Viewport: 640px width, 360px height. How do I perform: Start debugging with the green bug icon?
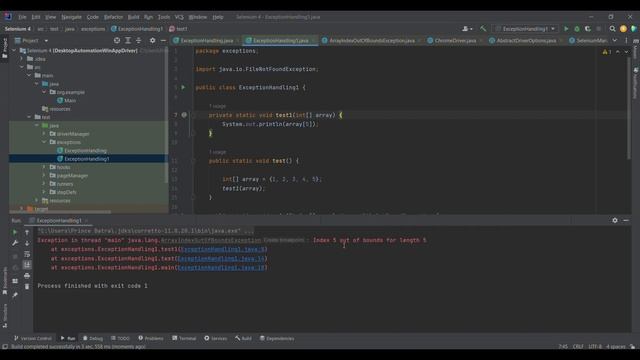click(577, 29)
